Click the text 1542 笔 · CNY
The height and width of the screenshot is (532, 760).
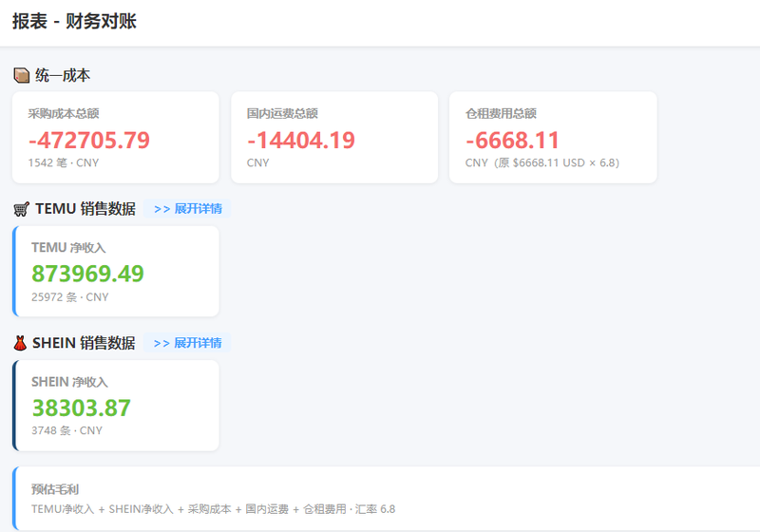[64, 162]
